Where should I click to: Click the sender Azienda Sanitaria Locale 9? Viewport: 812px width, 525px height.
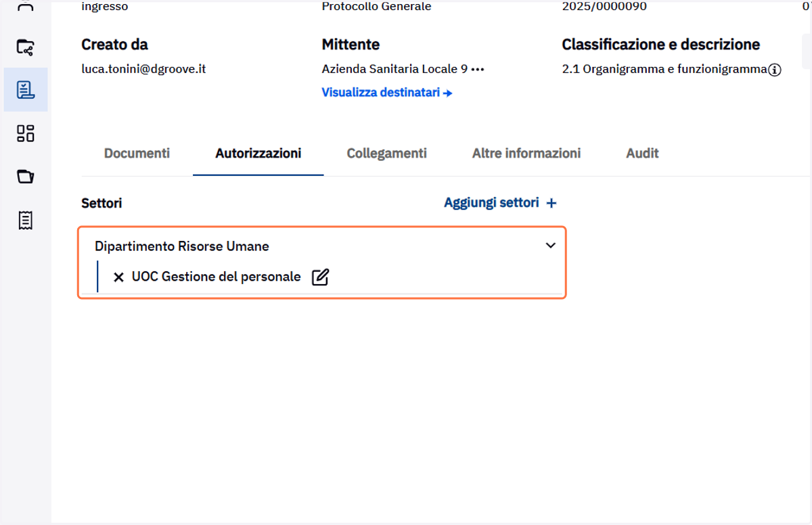tap(394, 69)
